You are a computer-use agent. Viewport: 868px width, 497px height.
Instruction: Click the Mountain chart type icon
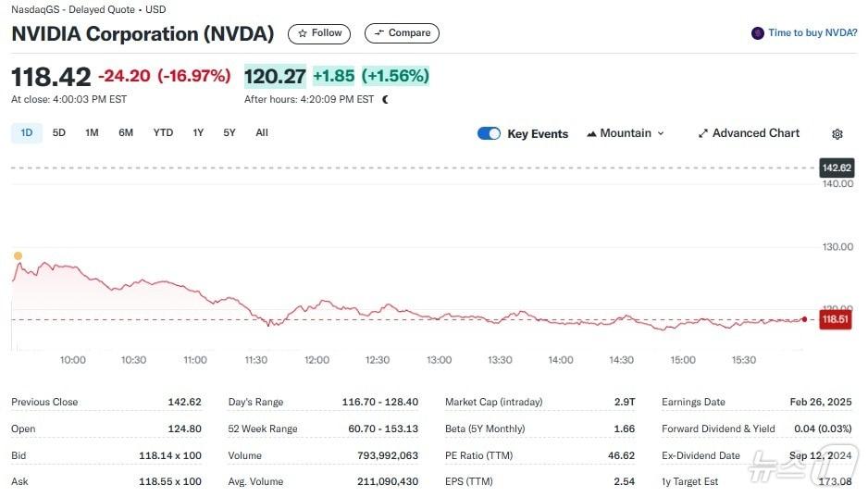(591, 133)
